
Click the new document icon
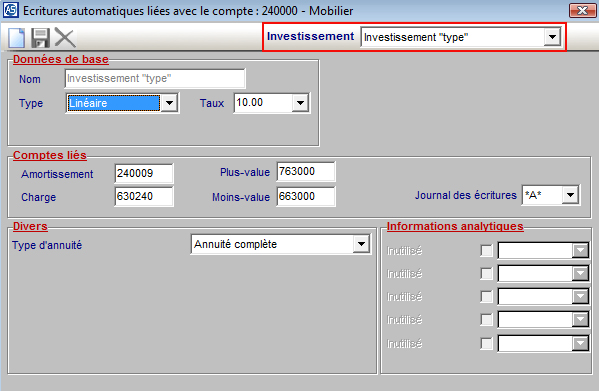point(16,38)
